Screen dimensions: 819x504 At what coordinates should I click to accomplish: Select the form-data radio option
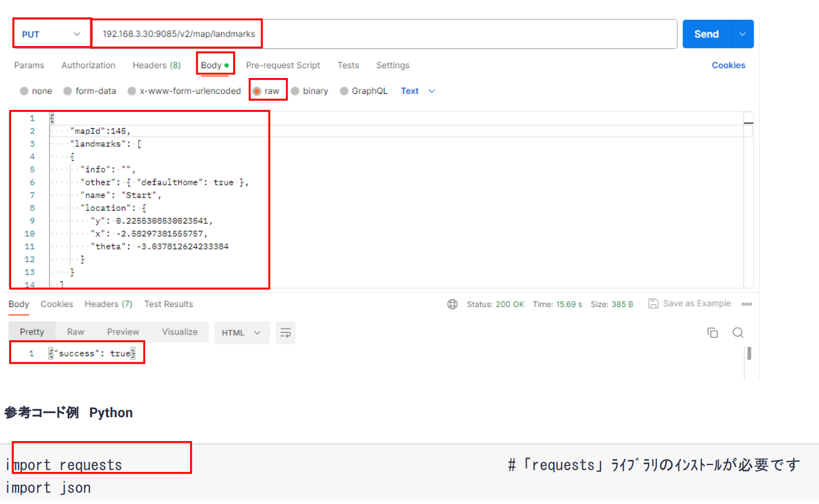pyautogui.click(x=68, y=91)
